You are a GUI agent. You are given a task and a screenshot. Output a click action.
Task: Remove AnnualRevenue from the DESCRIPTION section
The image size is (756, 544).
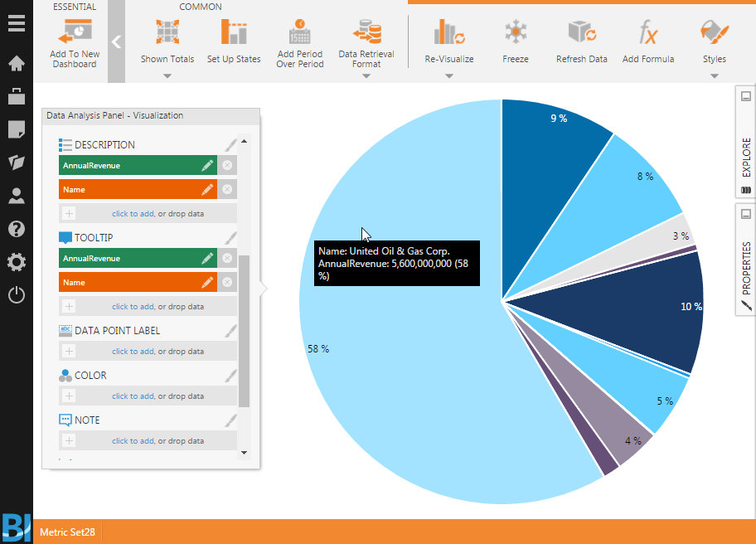(x=227, y=166)
